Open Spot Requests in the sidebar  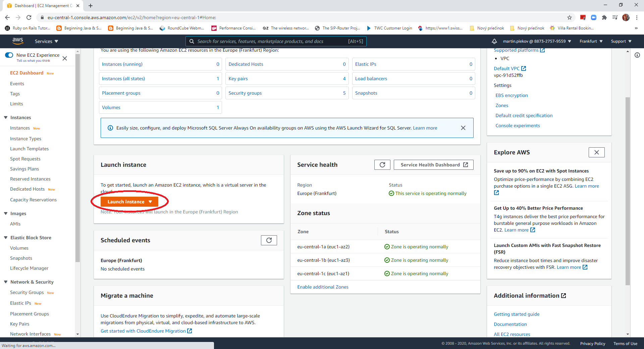tap(25, 159)
